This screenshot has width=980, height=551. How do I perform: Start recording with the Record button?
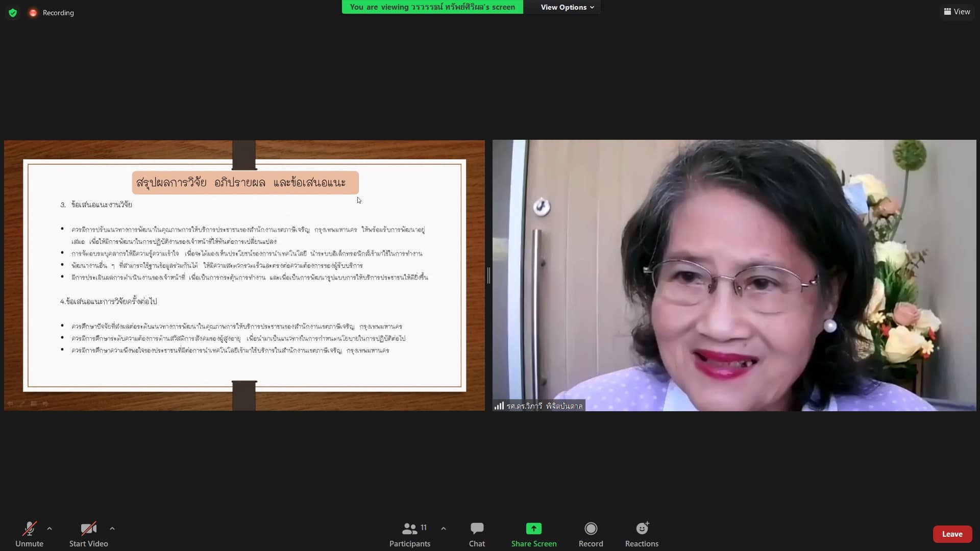tap(591, 534)
